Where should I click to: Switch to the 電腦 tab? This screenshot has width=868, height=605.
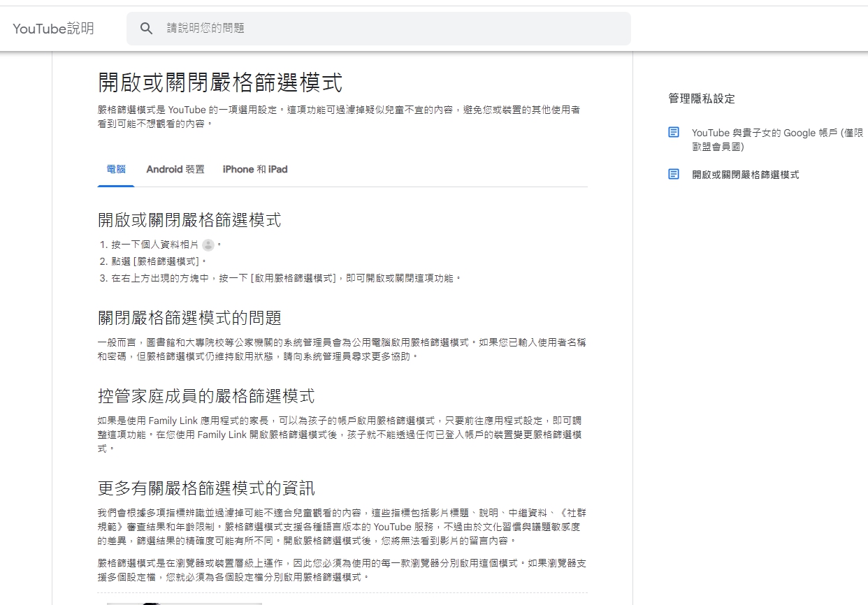point(116,170)
